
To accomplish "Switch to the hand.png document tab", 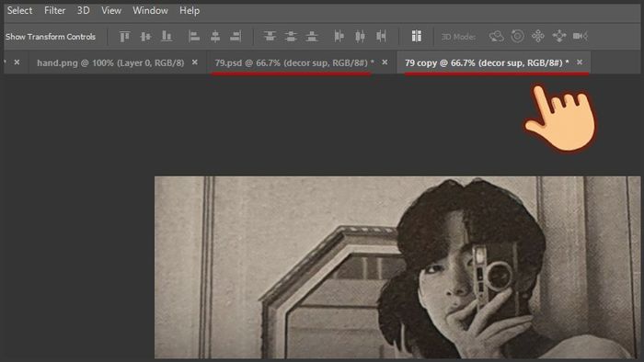I will click(x=110, y=62).
